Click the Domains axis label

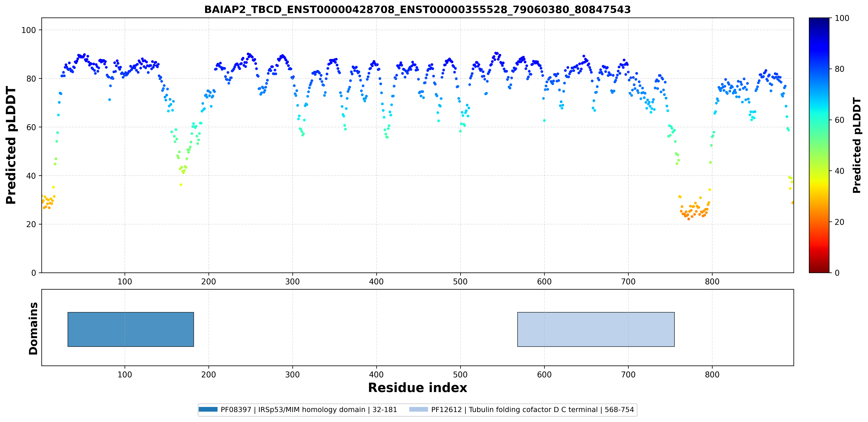coord(33,328)
